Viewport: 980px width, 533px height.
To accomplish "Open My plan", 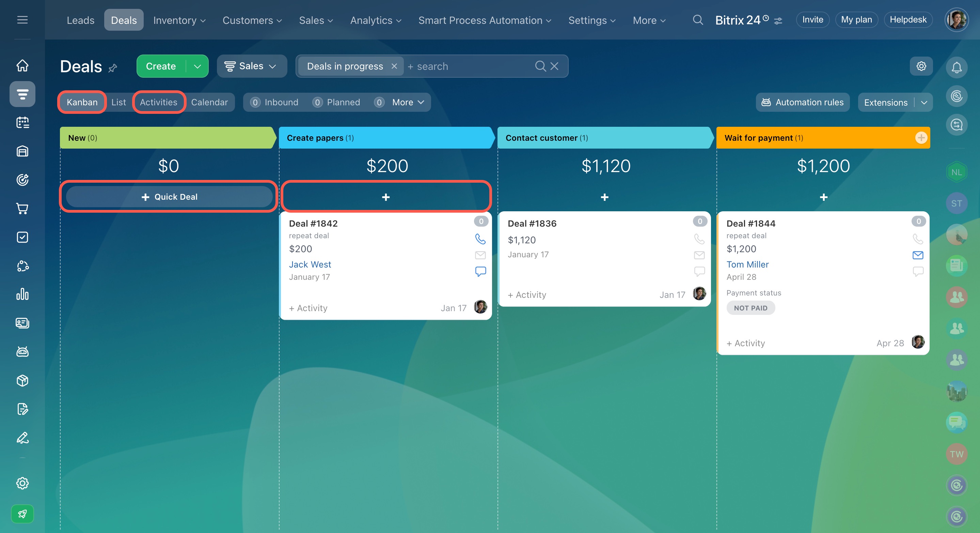I will click(856, 20).
